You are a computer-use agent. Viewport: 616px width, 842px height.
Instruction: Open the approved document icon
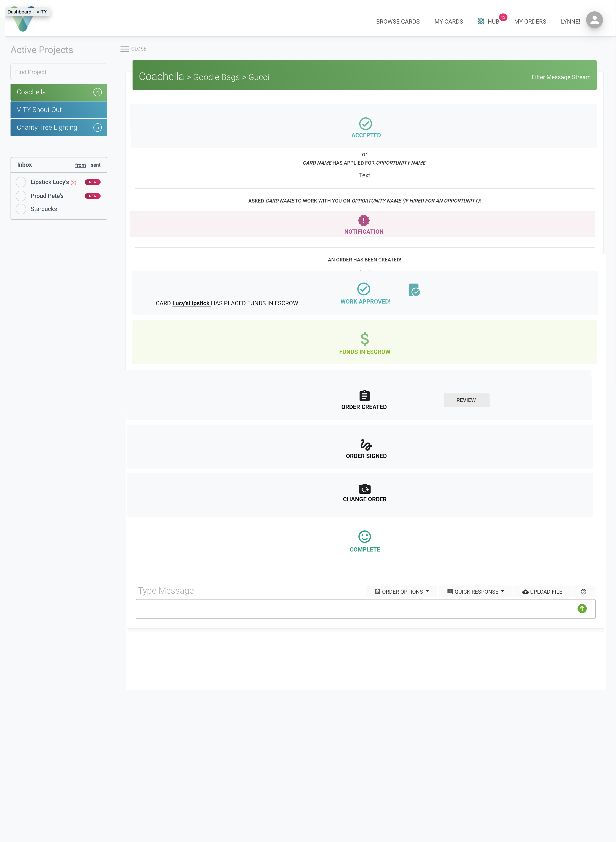pos(414,290)
